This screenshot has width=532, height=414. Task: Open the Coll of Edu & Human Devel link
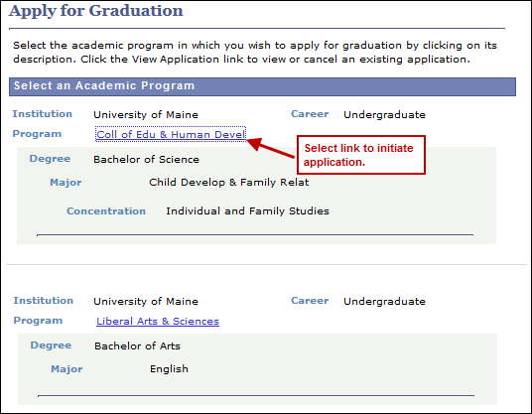click(x=171, y=134)
